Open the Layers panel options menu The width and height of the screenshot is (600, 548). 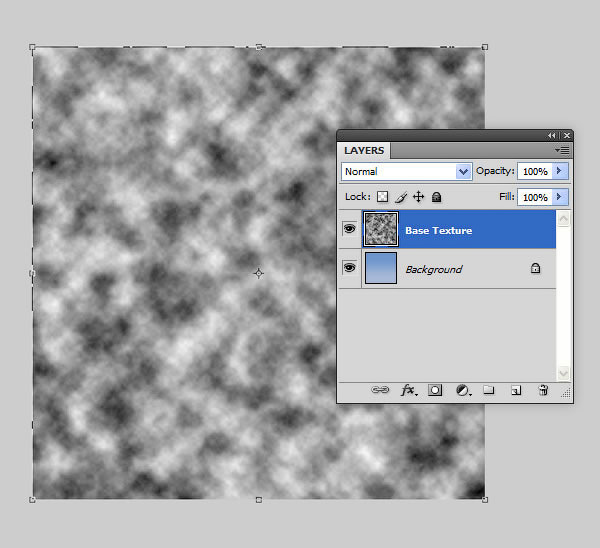tap(562, 150)
